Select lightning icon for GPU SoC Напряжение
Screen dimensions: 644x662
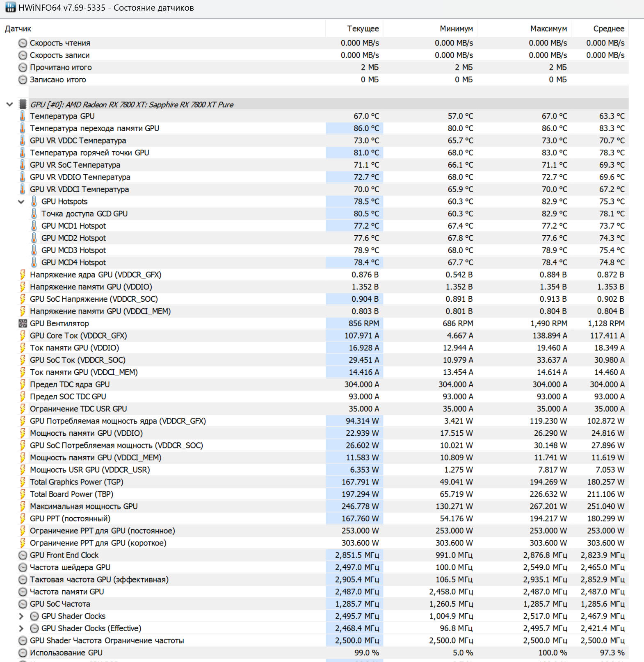pos(23,299)
